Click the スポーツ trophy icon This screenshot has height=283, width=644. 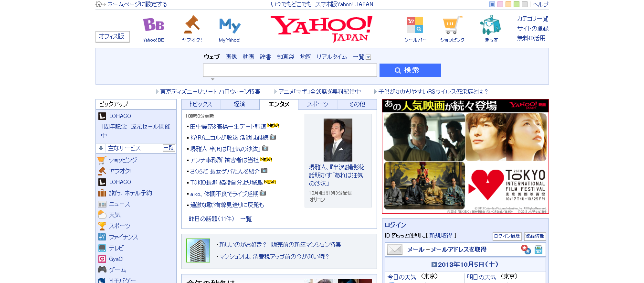(x=102, y=226)
